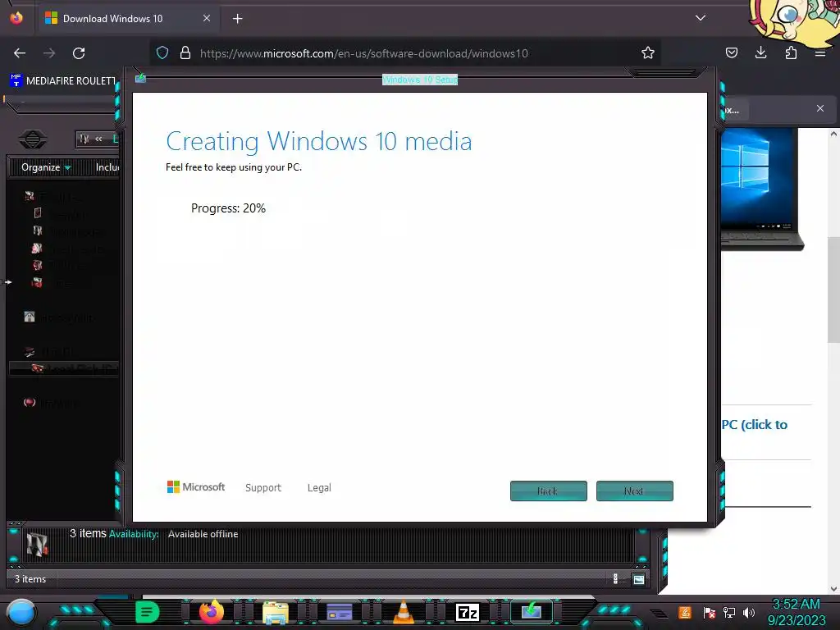Open the Start orb button
Image resolution: width=840 pixels, height=630 pixels.
coord(21,612)
